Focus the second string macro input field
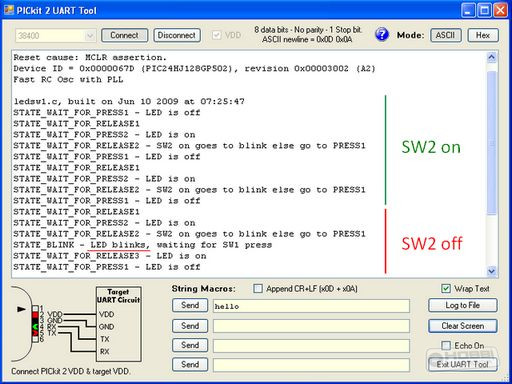 coord(311,326)
